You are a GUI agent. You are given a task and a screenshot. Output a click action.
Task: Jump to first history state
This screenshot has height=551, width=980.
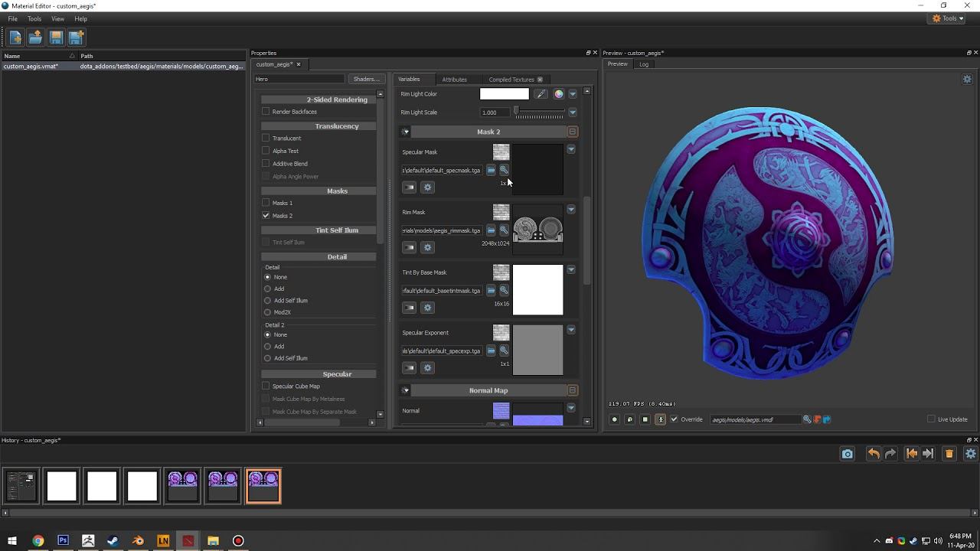tap(911, 454)
